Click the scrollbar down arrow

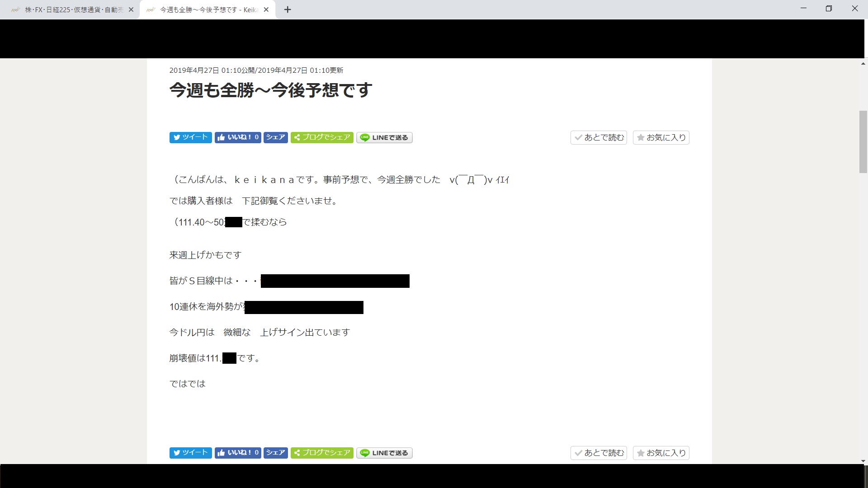(863, 461)
